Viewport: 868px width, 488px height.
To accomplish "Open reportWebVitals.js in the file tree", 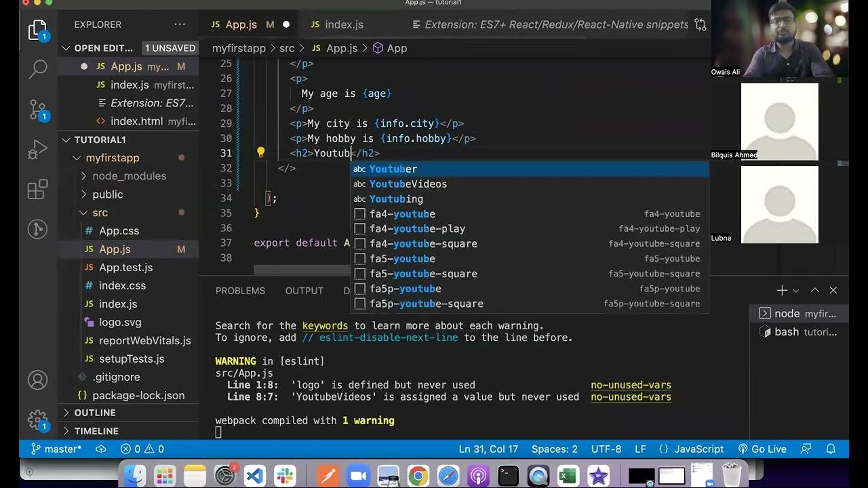I will [144, 341].
